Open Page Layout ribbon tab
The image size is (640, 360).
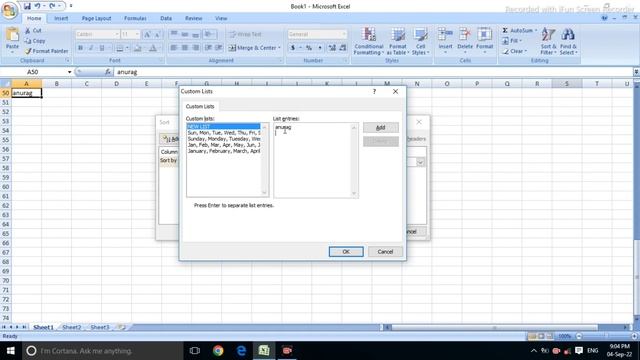click(x=96, y=18)
